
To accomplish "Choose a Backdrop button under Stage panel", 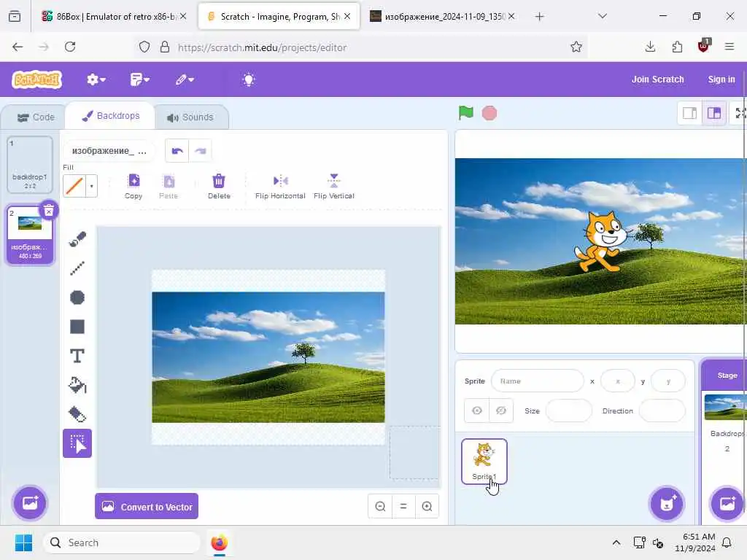I will [x=727, y=503].
